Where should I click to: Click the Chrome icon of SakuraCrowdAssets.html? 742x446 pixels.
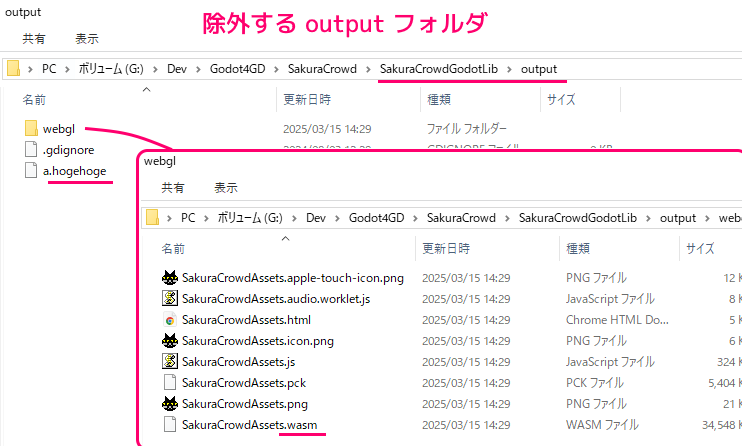pos(170,320)
